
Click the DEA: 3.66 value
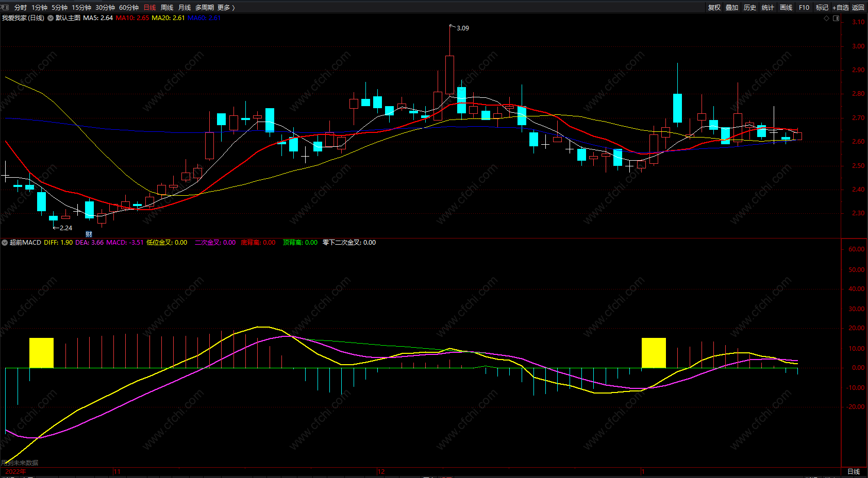coord(90,243)
